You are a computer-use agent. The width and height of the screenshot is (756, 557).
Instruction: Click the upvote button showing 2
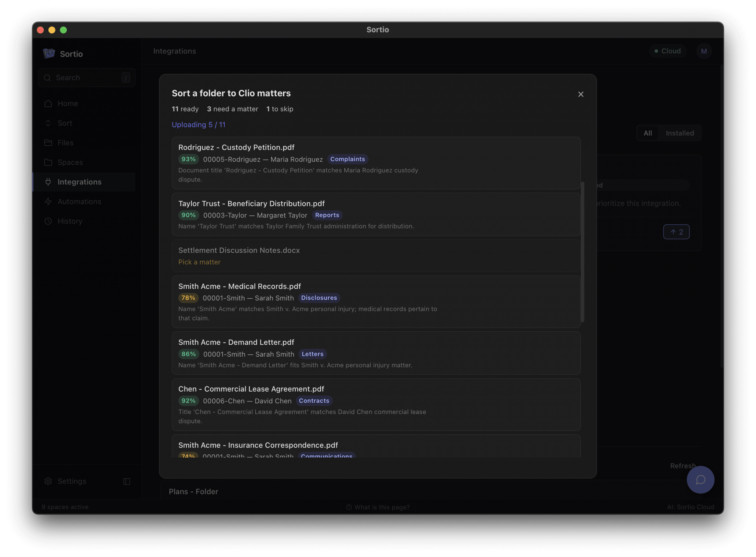click(676, 232)
